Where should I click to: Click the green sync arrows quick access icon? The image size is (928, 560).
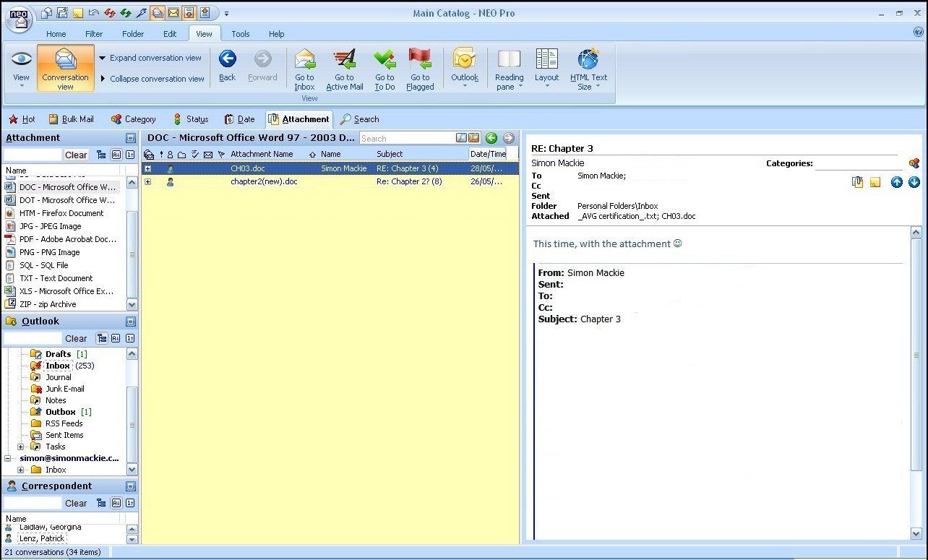pyautogui.click(x=125, y=12)
